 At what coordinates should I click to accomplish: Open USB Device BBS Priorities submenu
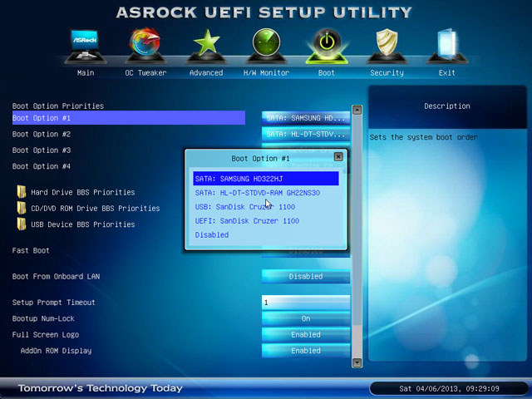[83, 224]
